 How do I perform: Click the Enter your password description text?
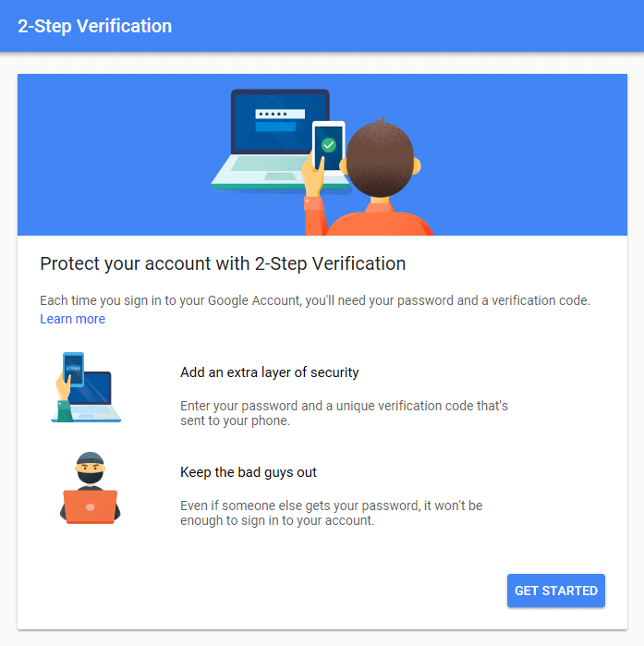(345, 413)
